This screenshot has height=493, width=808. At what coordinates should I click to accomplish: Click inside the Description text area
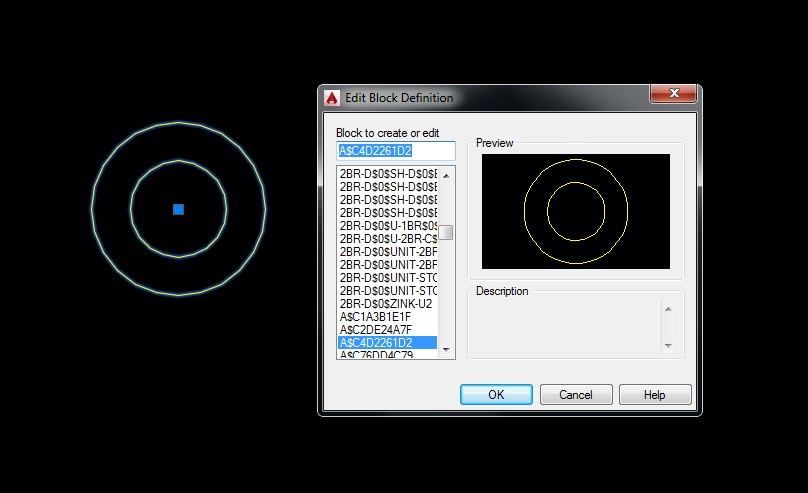coord(567,327)
